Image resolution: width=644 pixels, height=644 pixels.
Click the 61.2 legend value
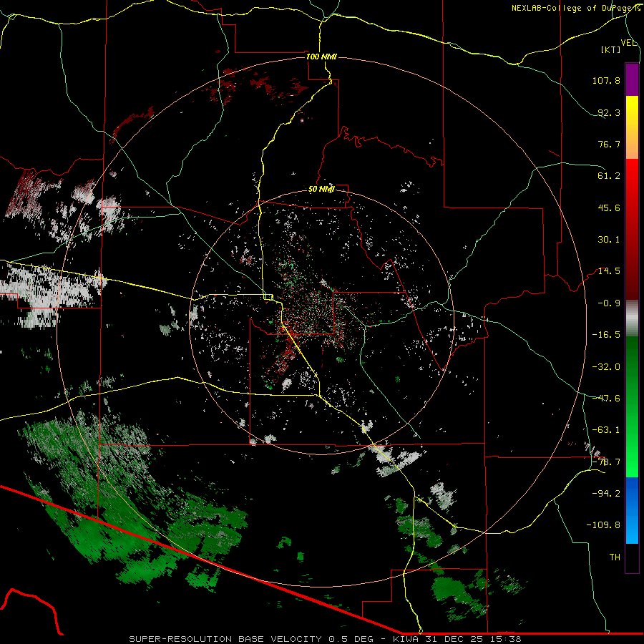pyautogui.click(x=609, y=176)
